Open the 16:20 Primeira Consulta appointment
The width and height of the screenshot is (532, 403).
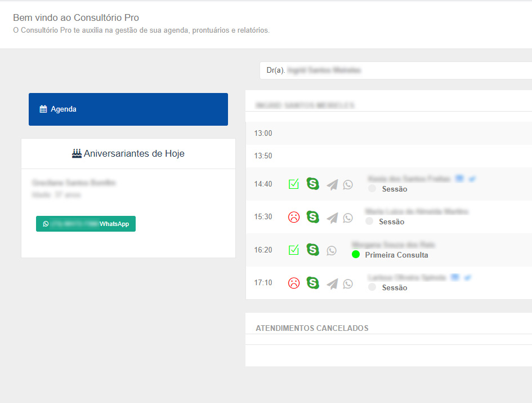click(x=396, y=255)
